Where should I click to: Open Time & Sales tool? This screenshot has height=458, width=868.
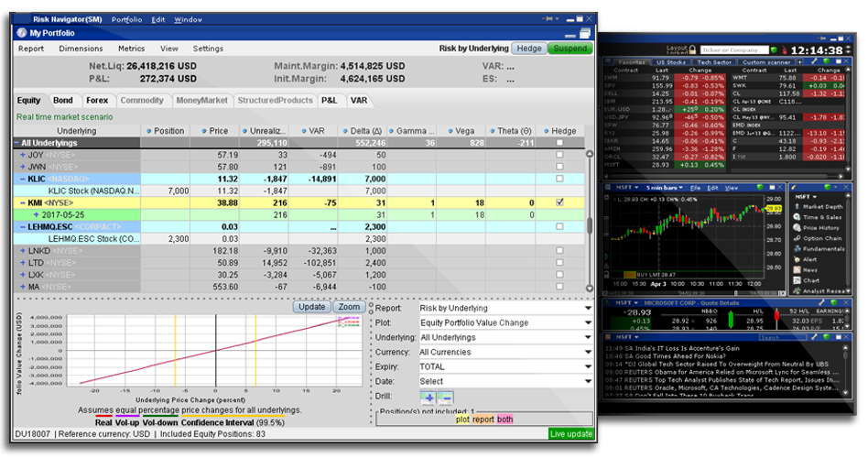coord(817,217)
